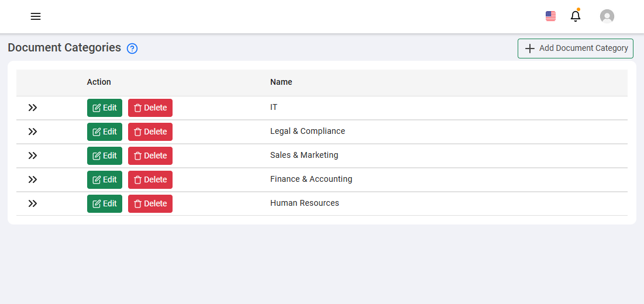Delete the IT category
The height and width of the screenshot is (304, 644).
coord(150,108)
